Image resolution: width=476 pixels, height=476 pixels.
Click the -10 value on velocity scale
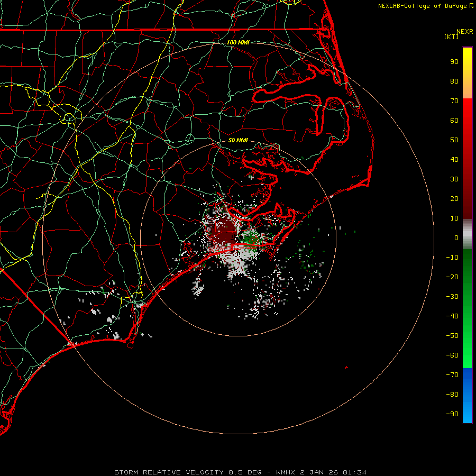point(452,258)
